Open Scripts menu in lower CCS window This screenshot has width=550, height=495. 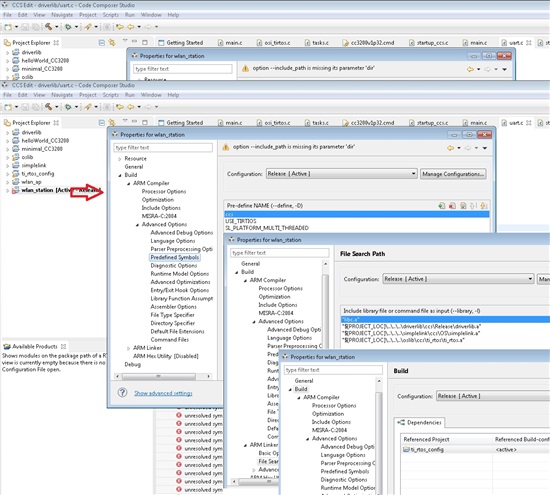pos(110,95)
